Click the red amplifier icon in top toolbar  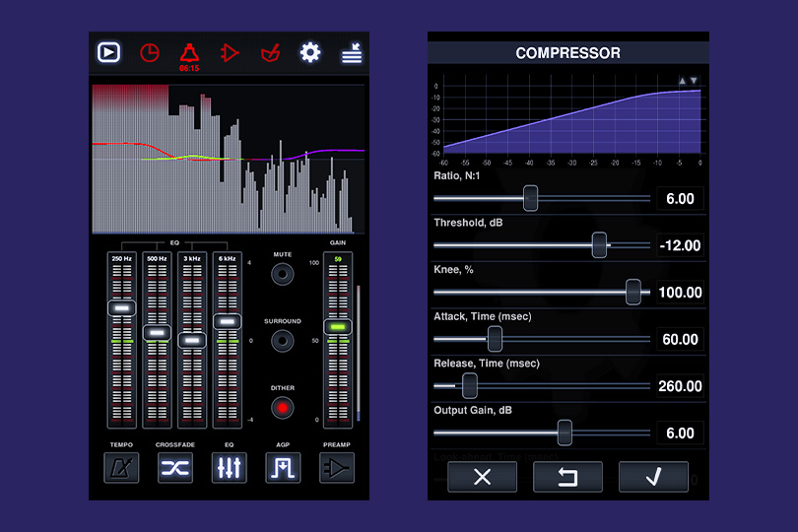(230, 52)
